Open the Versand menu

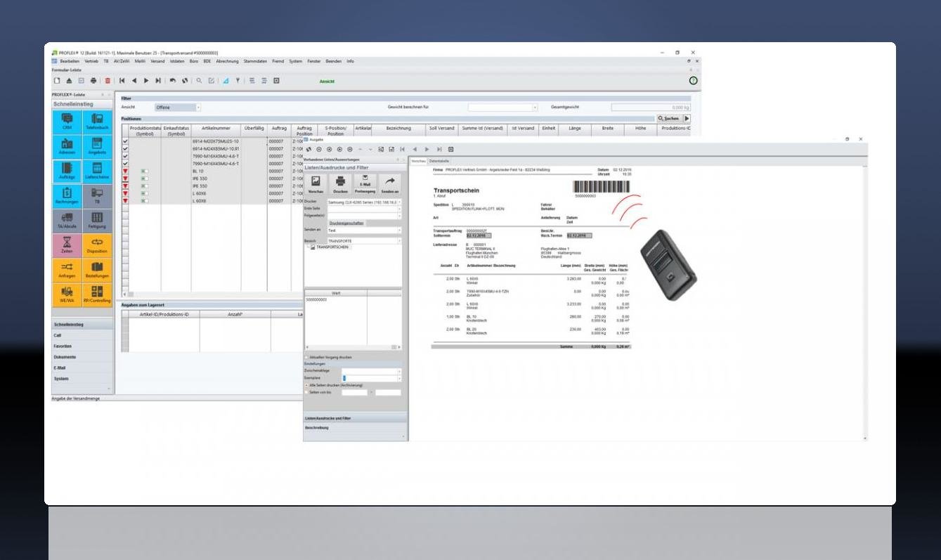[157, 61]
